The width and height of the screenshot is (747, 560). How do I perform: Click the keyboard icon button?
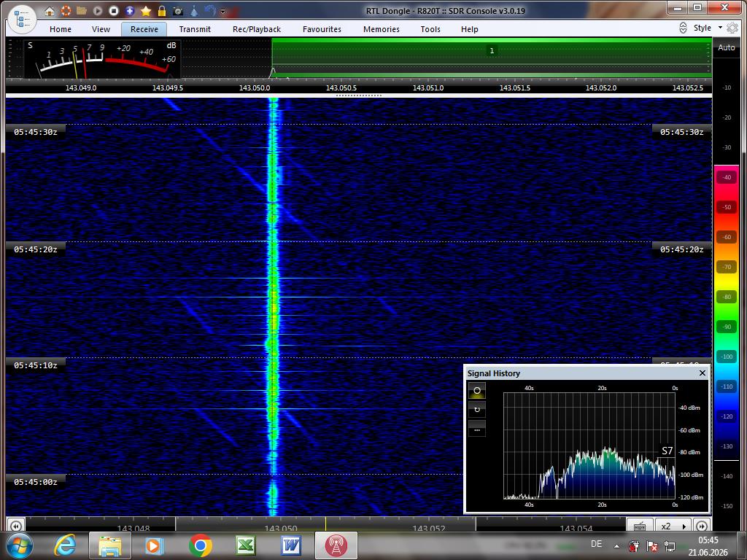point(640,526)
